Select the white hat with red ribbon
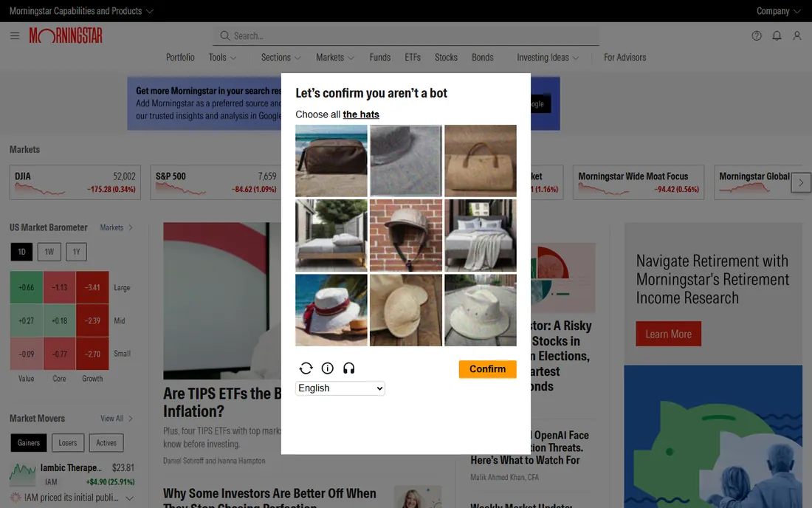Image resolution: width=812 pixels, height=508 pixels. (x=331, y=309)
